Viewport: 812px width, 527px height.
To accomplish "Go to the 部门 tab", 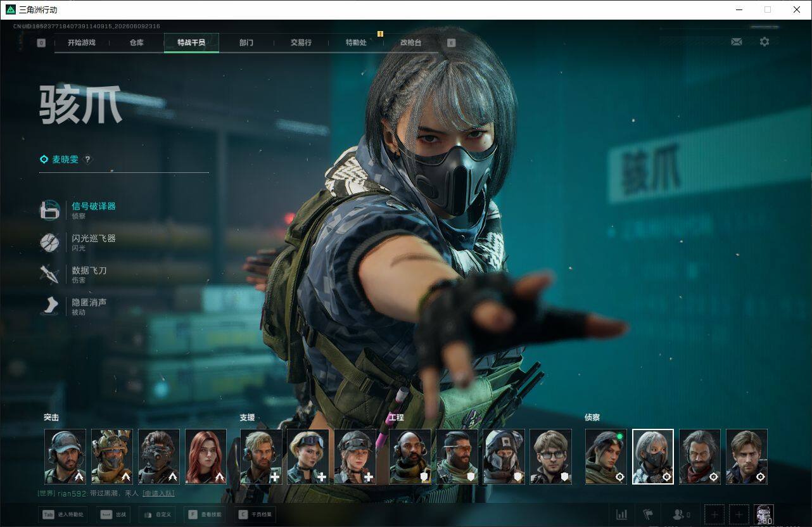I will tap(246, 42).
